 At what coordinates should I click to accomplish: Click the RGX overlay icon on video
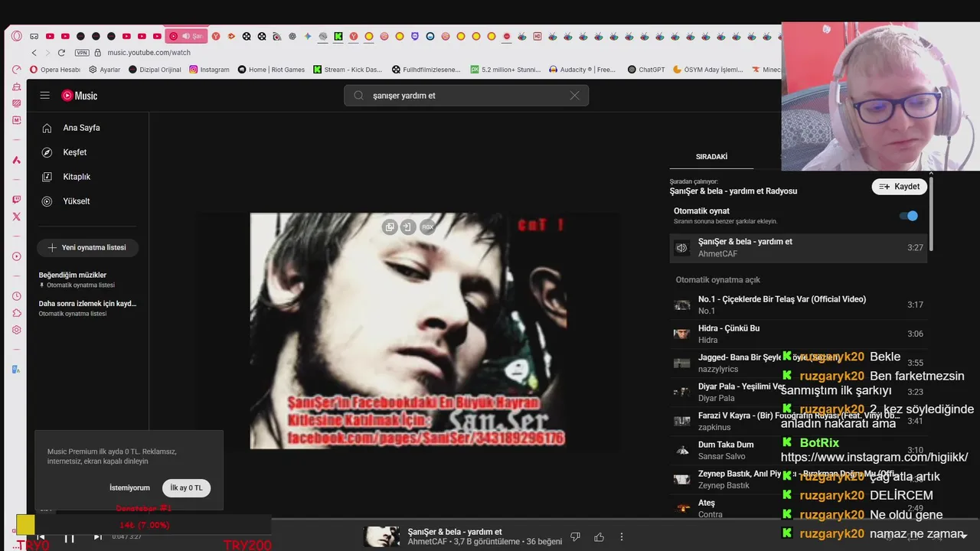[427, 227]
